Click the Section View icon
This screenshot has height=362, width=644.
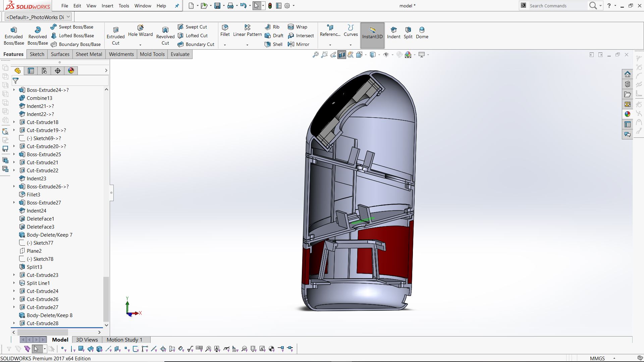341,55
